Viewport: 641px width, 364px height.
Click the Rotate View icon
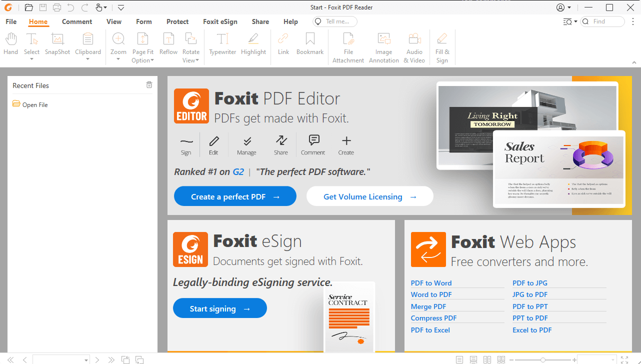[x=190, y=39]
